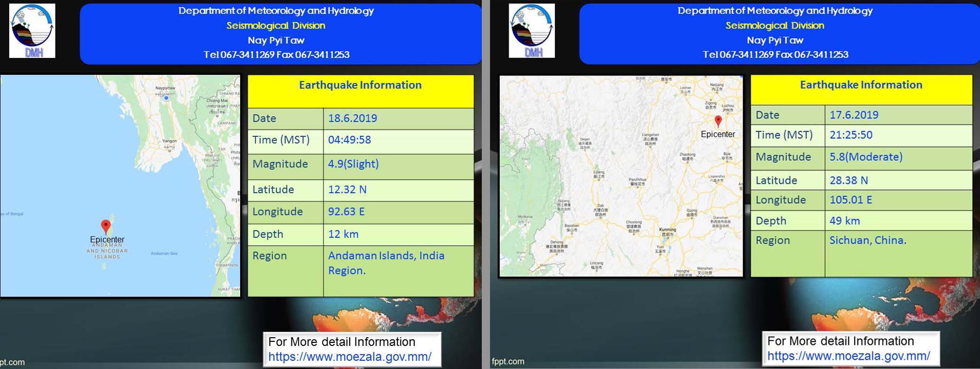980x369 pixels.
Task: Click the Nay Pyi Taw header text on the Andaman slide
Action: tap(276, 40)
